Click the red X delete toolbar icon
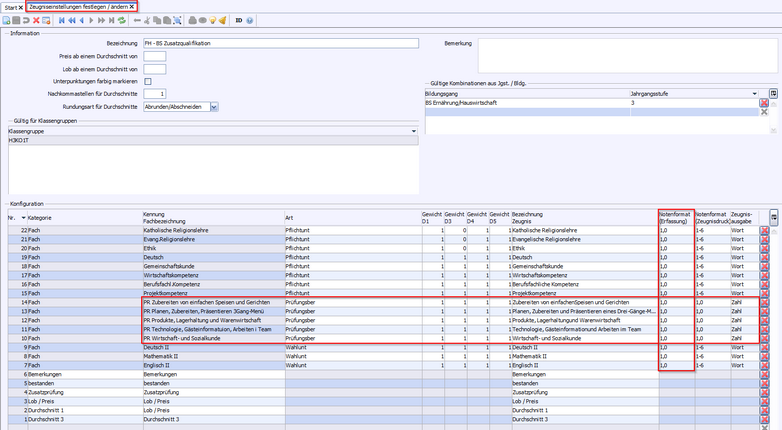 [x=37, y=19]
